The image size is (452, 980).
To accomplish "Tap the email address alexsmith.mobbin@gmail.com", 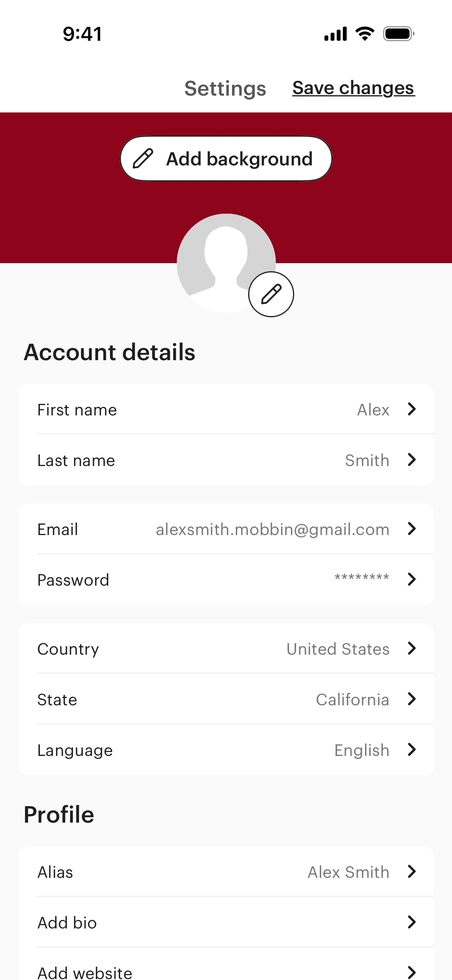I will [x=272, y=529].
